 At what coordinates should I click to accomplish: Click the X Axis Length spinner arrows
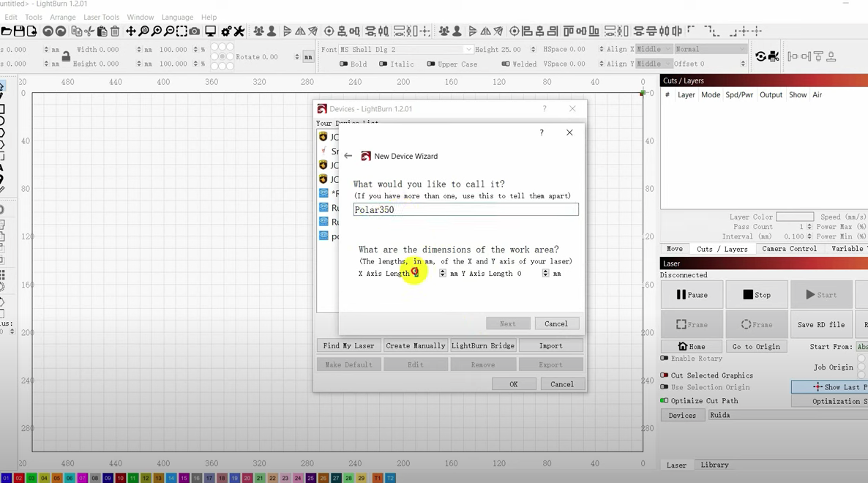click(442, 273)
